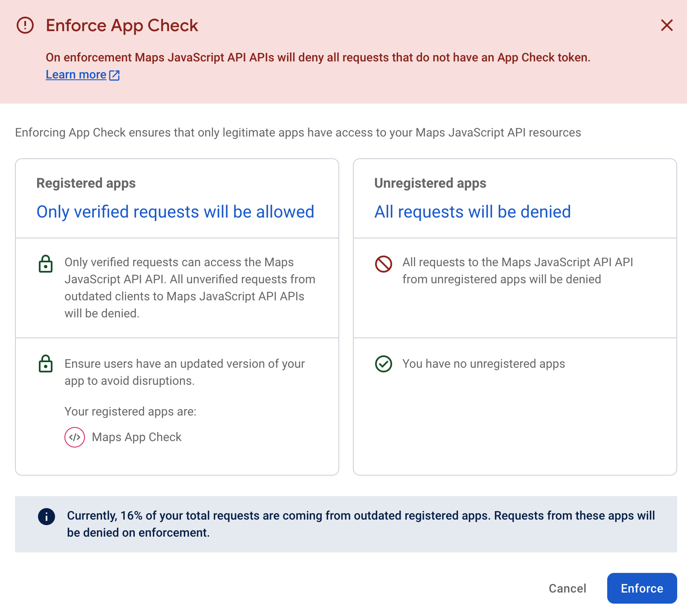Image resolution: width=687 pixels, height=616 pixels.
Task: Click the Enforce App Check dialog title
Action: (122, 26)
